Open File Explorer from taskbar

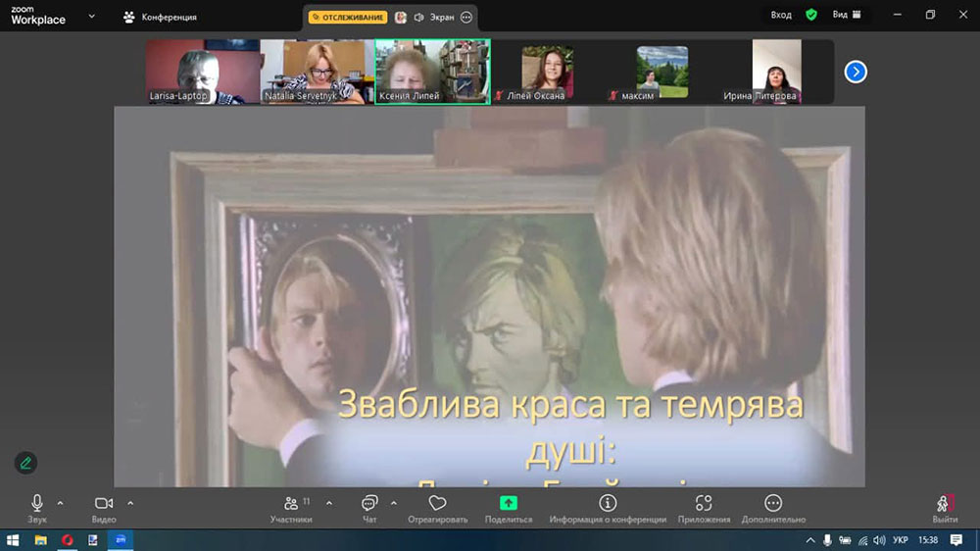coord(40,540)
